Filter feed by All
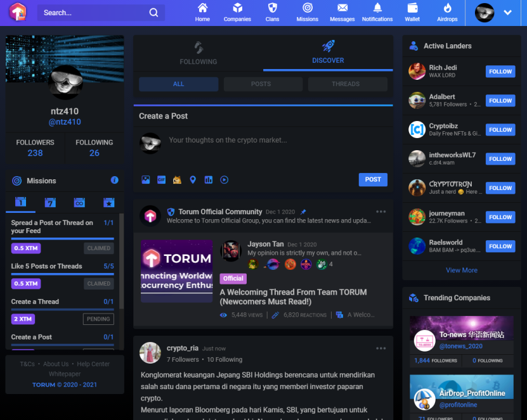The image size is (527, 420). (178, 84)
